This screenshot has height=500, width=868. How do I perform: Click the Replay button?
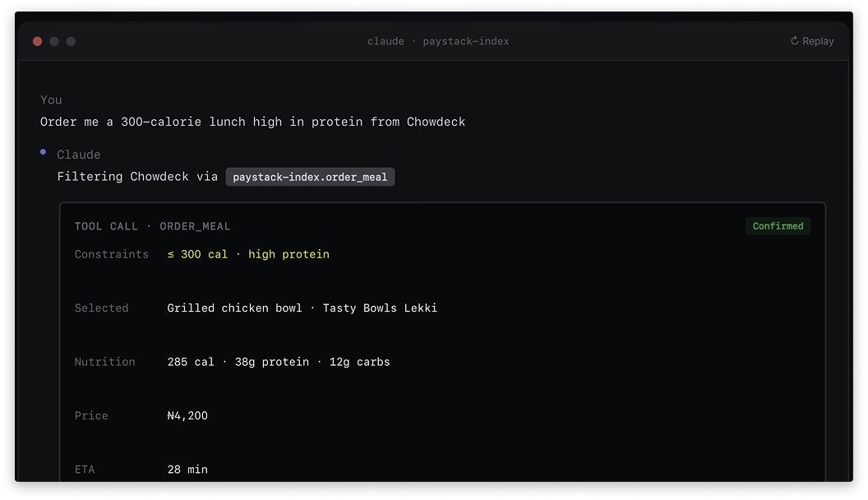click(x=811, y=41)
